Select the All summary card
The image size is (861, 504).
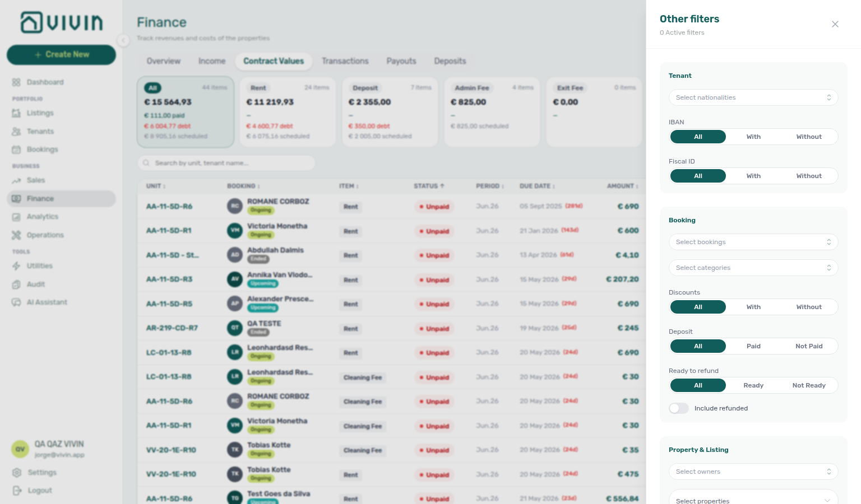click(186, 112)
